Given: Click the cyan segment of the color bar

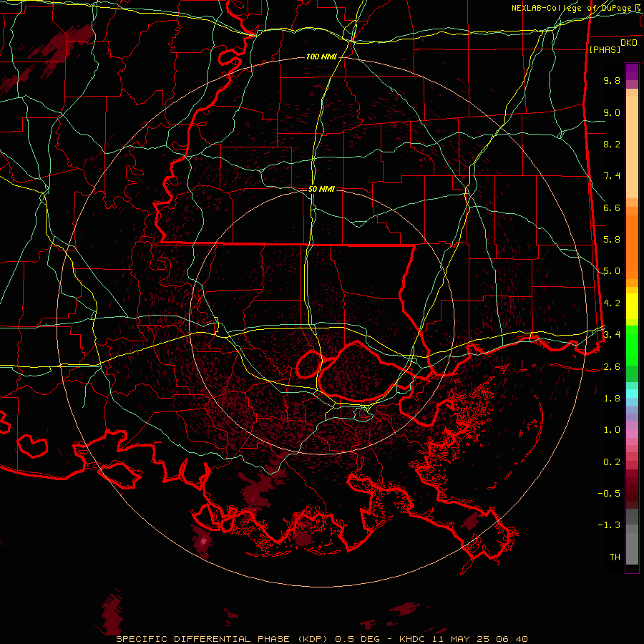Looking at the screenshot, I should pyautogui.click(x=632, y=394).
